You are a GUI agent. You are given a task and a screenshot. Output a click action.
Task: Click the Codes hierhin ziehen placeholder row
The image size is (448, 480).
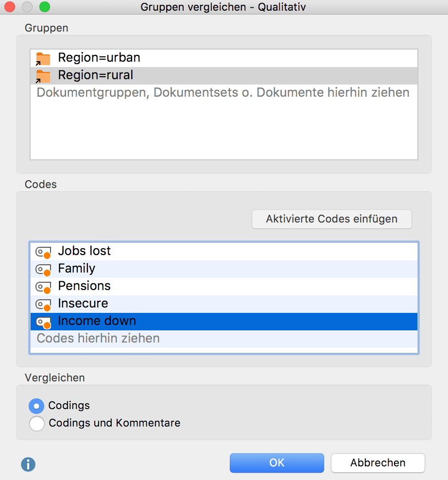(98, 339)
